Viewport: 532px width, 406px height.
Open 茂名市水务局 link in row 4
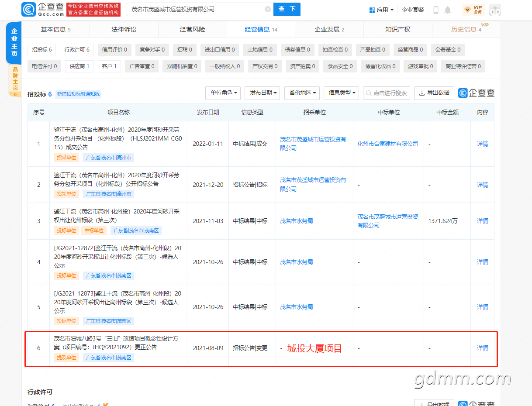297,262
